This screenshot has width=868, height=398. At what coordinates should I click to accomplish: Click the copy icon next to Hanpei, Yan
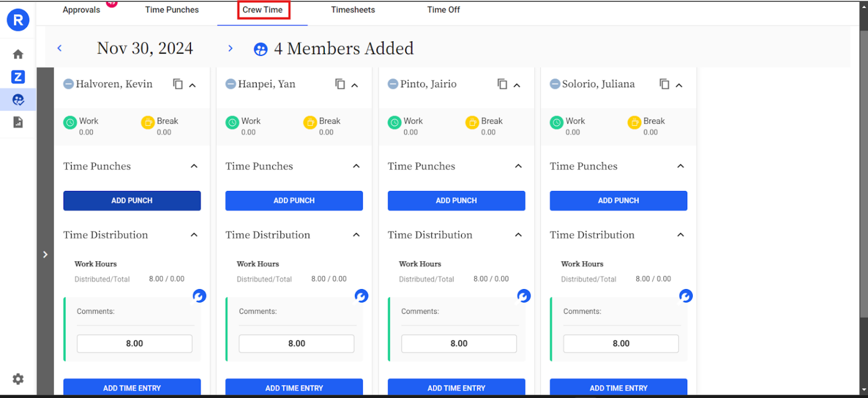[340, 84]
